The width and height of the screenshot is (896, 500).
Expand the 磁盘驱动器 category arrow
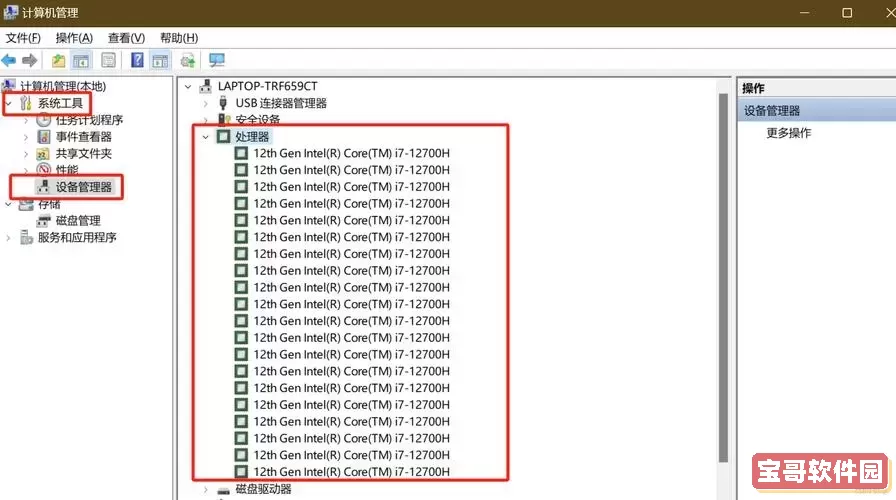[x=206, y=490]
